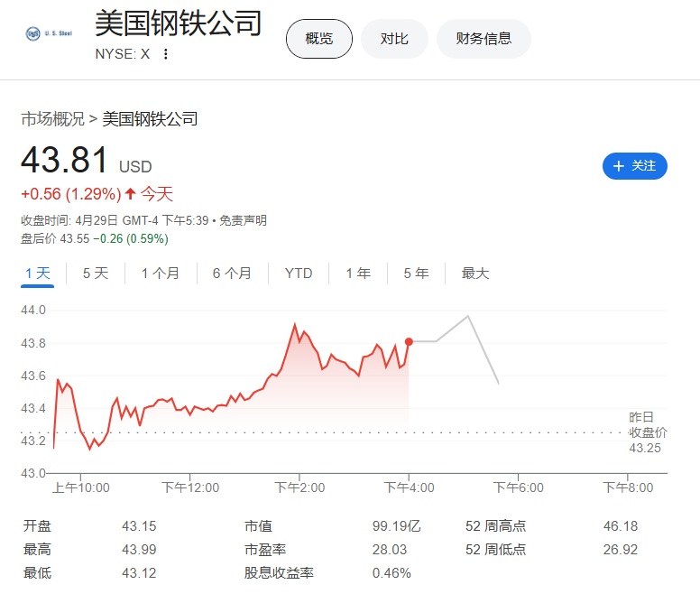
Task: Select the 1 个月 chart range
Action: (161, 274)
